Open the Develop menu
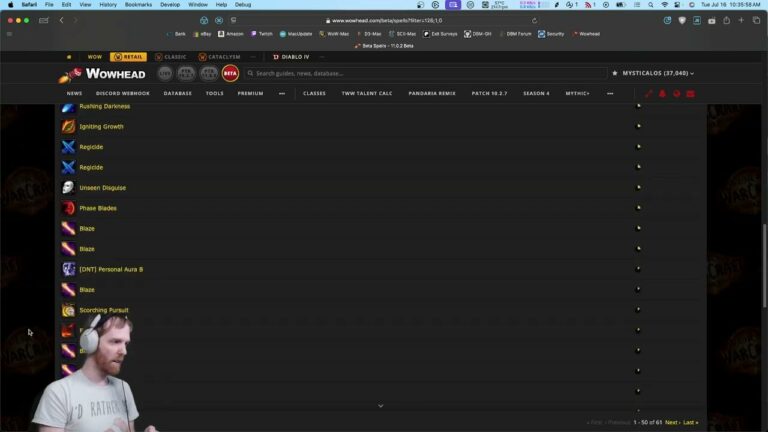Image resolution: width=768 pixels, height=432 pixels. (x=170, y=4)
